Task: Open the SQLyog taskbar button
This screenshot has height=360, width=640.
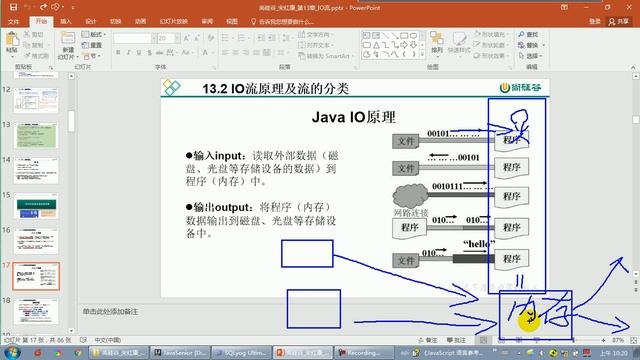Action: click(x=242, y=353)
